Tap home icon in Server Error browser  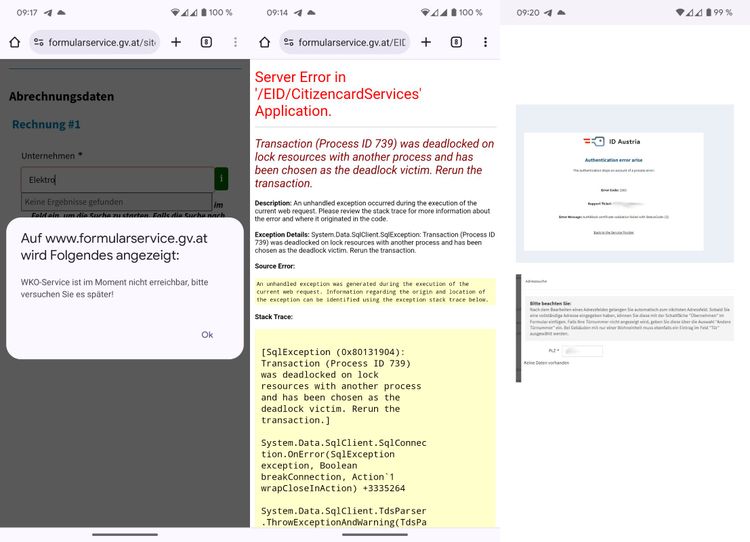[264, 42]
